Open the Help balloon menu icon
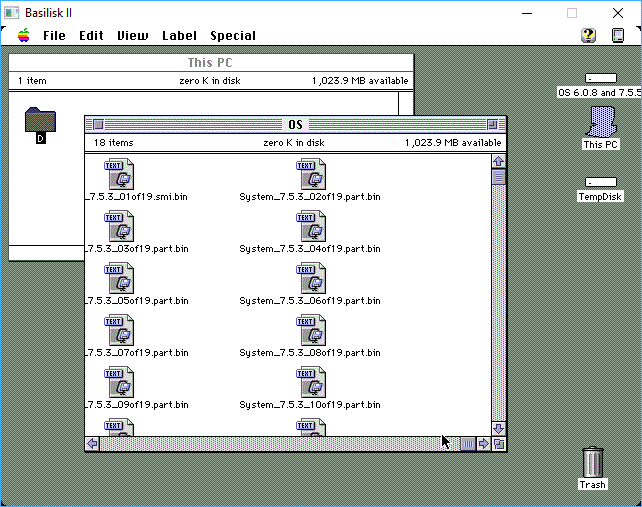 [x=588, y=36]
